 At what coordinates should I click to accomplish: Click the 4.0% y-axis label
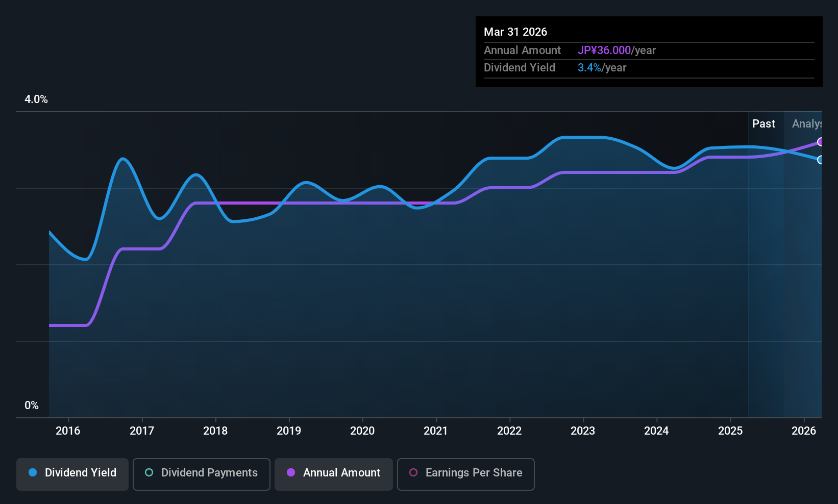point(36,99)
